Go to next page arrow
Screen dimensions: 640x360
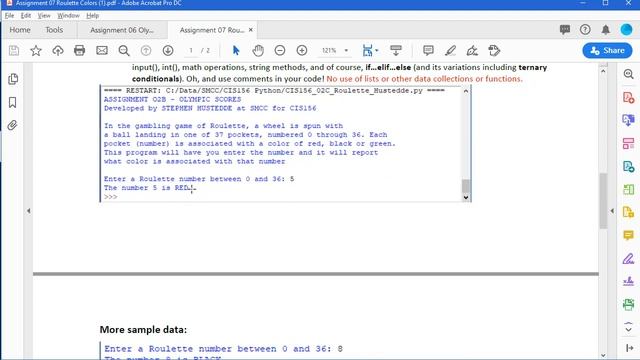(168, 50)
